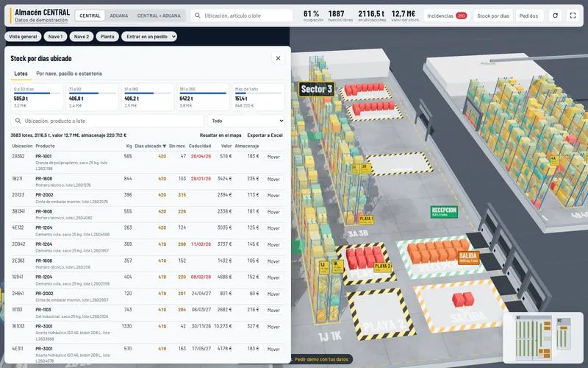The width and height of the screenshot is (588, 368).
Task: Click the 1K aisle tag on the map
Action: [x=337, y=266]
